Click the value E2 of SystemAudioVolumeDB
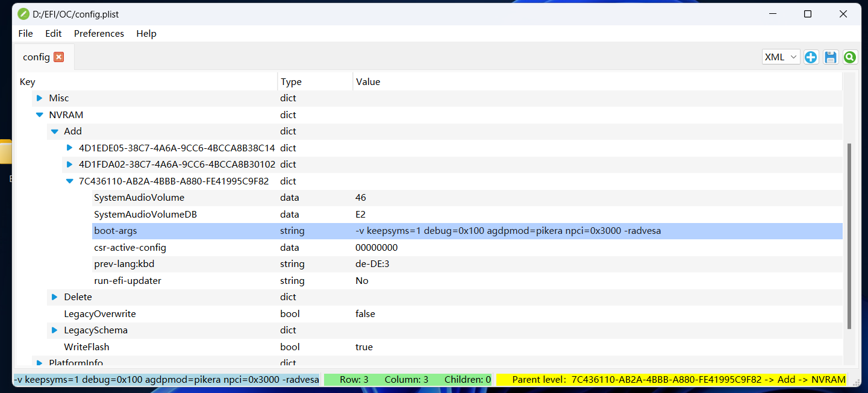The width and height of the screenshot is (868, 393). 361,214
